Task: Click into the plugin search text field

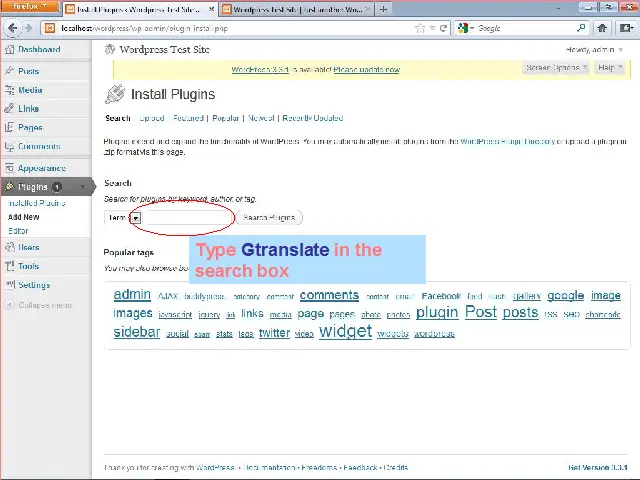Action: pos(187,218)
